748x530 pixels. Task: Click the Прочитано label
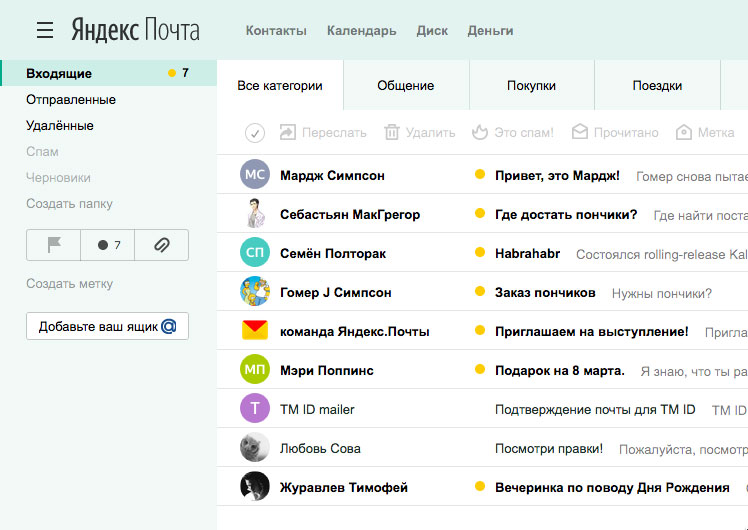coord(626,133)
